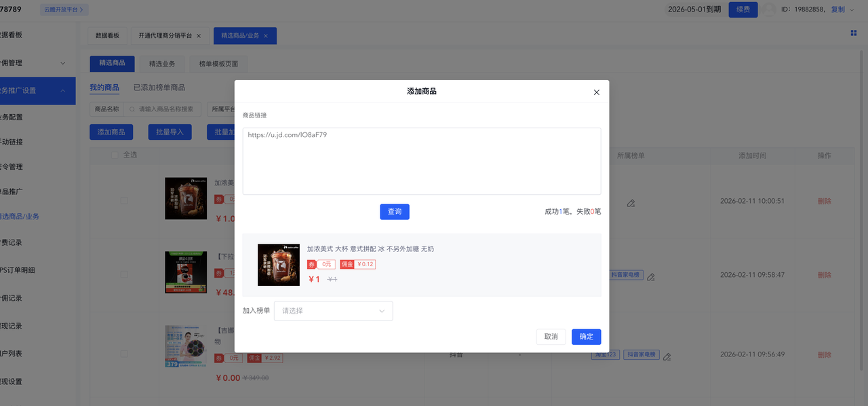
Task: Click the edit pencil beside the 淘宝123 tags
Action: tap(667, 356)
